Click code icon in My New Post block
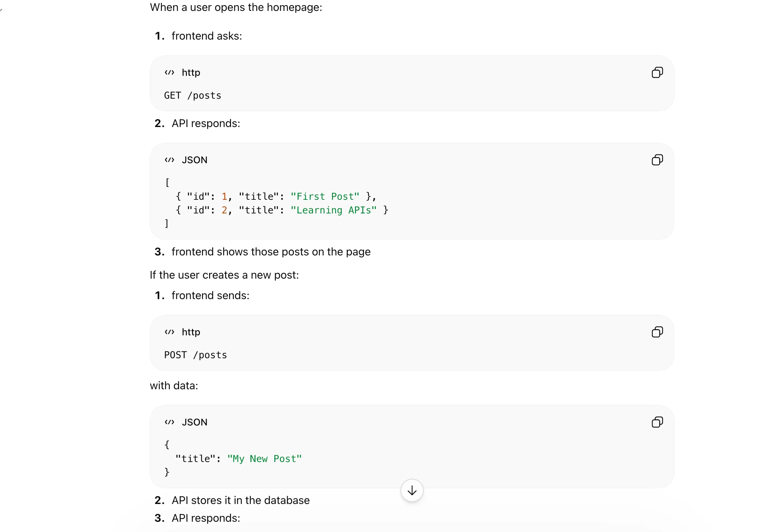Viewport: 762px width, 532px height. pos(169,422)
